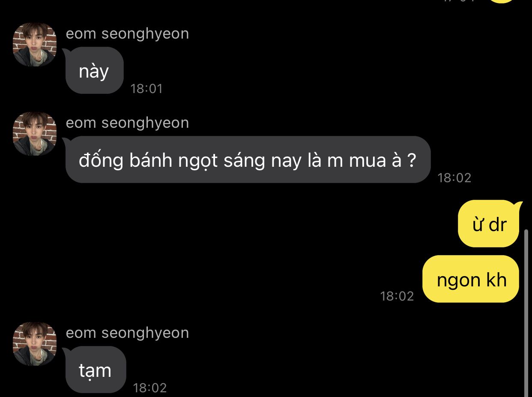Tap the "này" message bubble
Viewport: 532px width, 397px height.
(x=94, y=71)
